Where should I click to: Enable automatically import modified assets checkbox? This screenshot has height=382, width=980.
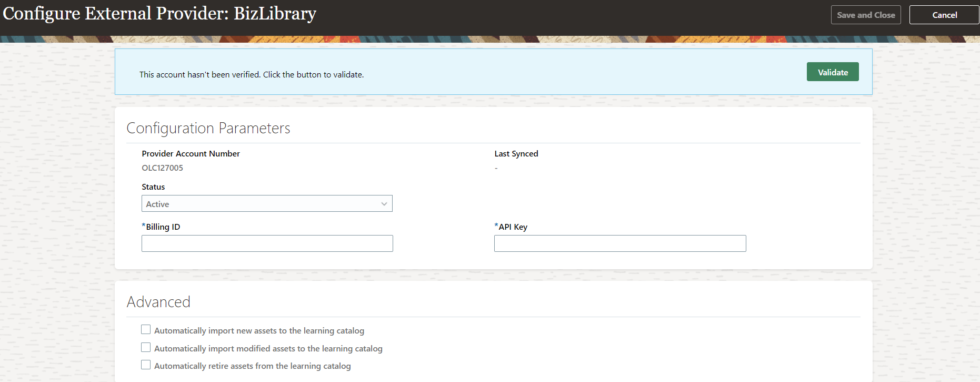[146, 348]
